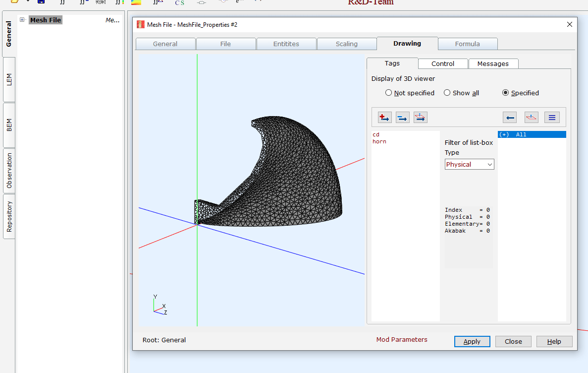
Task: Close the Mesh File properties dialog
Action: (x=569, y=24)
